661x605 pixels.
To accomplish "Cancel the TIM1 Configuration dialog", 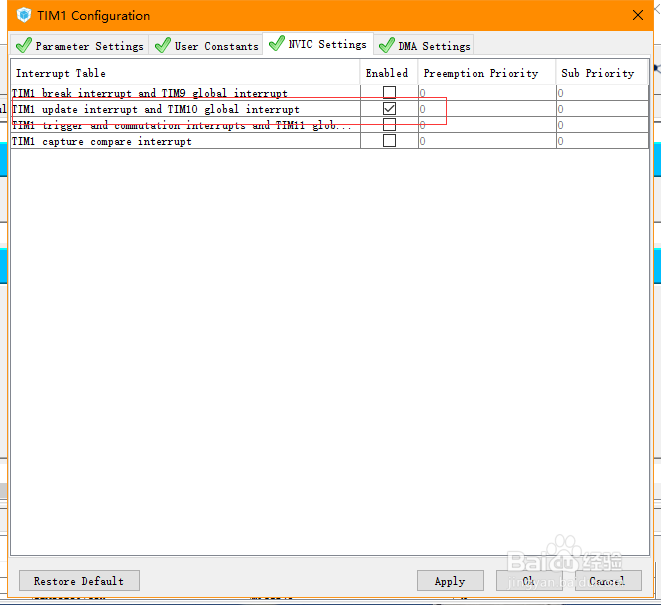I will point(608,581).
